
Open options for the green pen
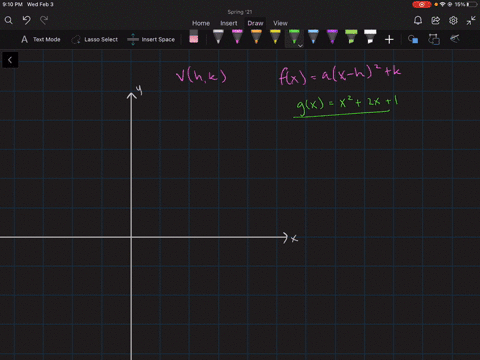click(x=300, y=46)
